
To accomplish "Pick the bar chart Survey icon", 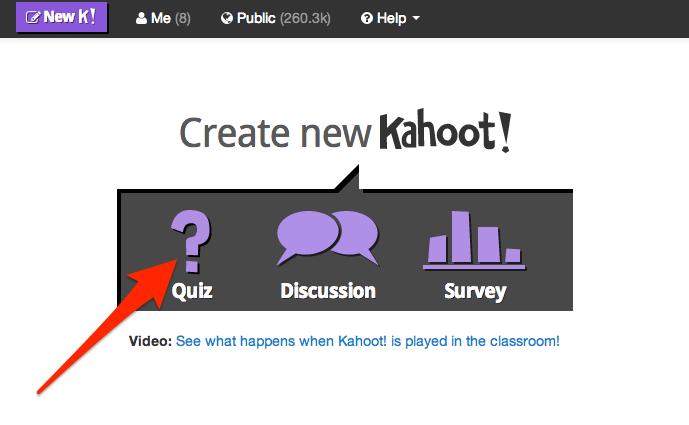I will pos(475,240).
